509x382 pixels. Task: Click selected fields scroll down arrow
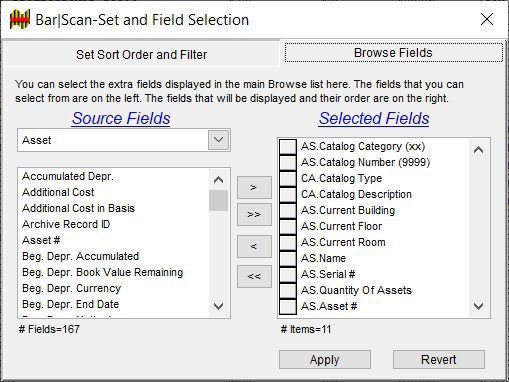point(479,306)
